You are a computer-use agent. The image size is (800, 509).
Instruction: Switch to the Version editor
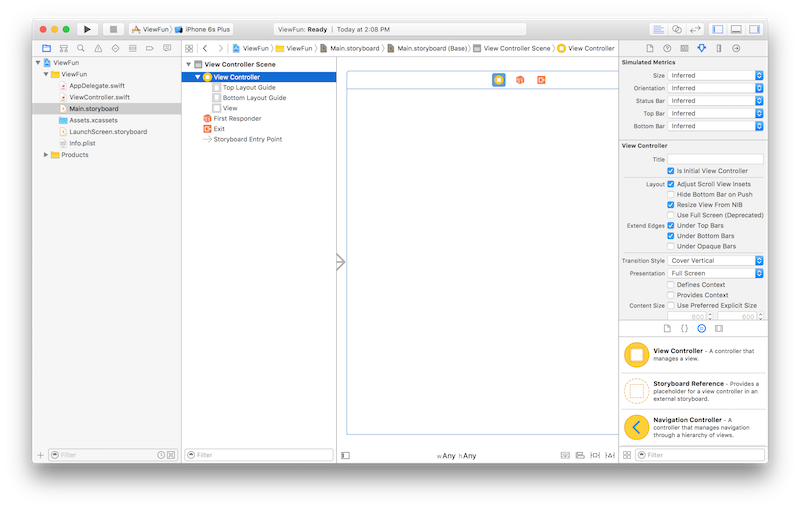[x=695, y=30]
